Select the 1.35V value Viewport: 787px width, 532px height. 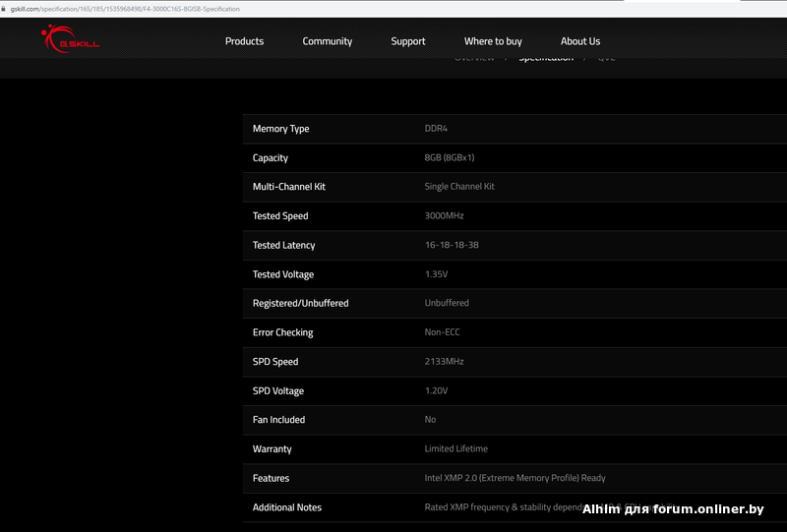click(x=436, y=274)
